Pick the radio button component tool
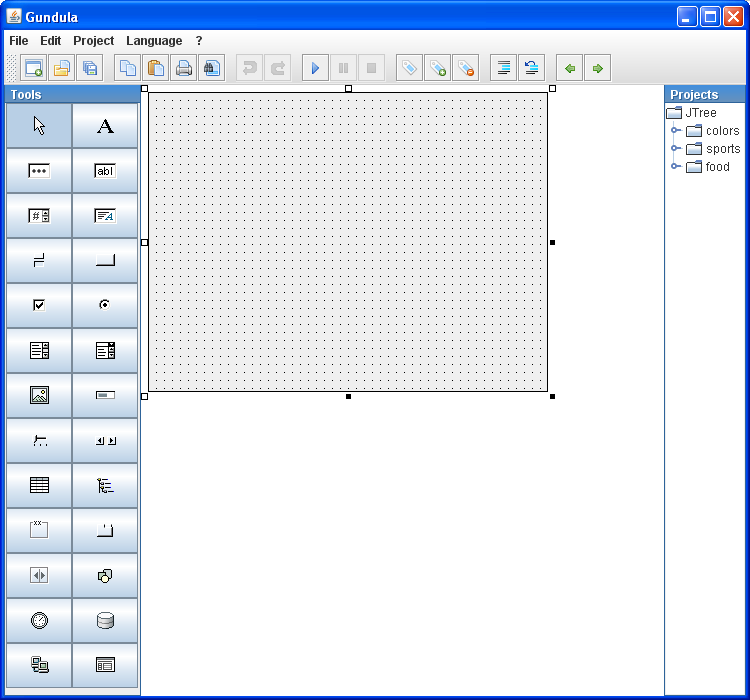 (x=105, y=305)
